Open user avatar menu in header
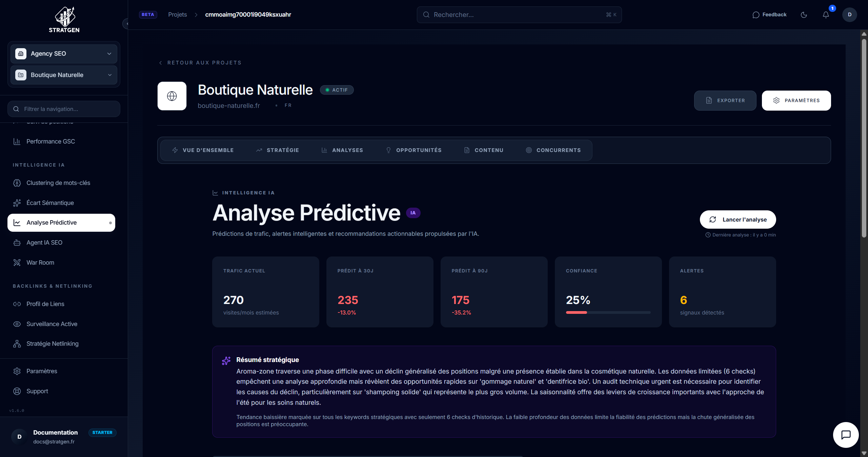The width and height of the screenshot is (868, 457). (849, 15)
